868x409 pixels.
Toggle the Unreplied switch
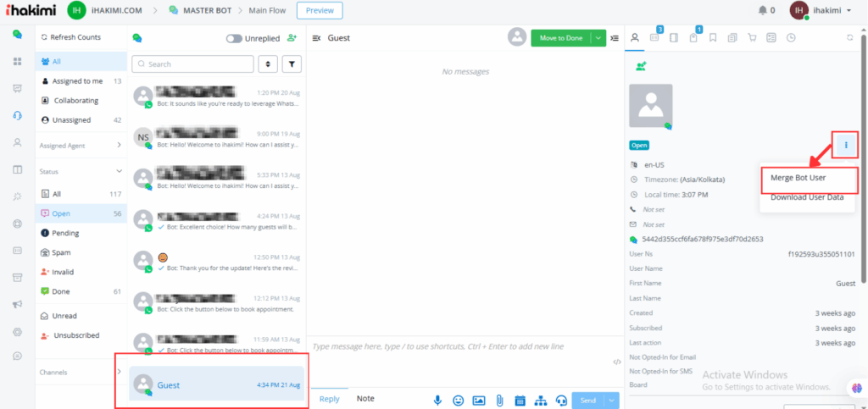pyautogui.click(x=234, y=38)
